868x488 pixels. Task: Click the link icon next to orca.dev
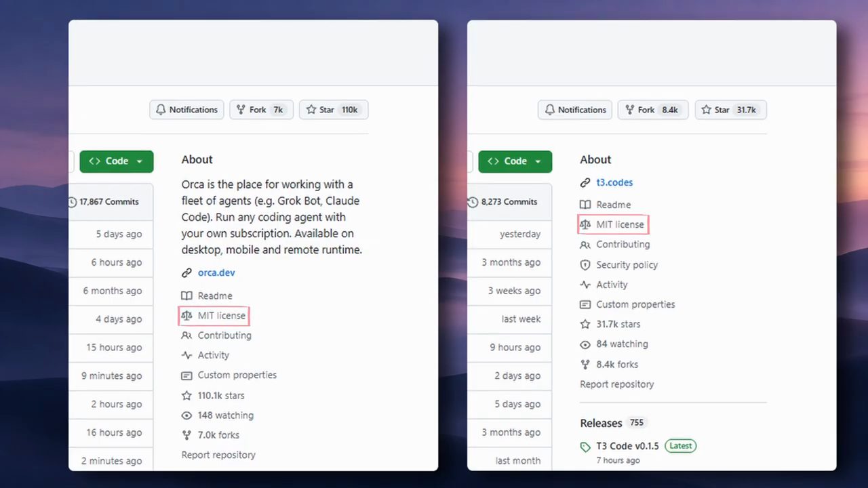tap(186, 273)
